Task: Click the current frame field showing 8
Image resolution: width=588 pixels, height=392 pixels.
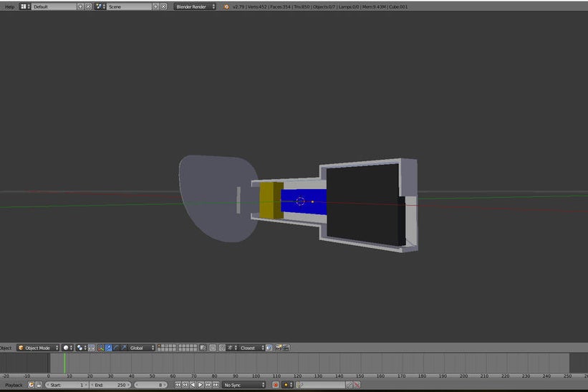Action: pyautogui.click(x=150, y=385)
